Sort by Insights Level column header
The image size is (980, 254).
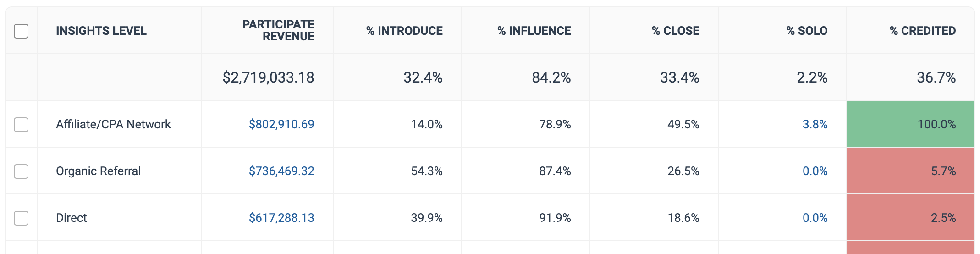tap(101, 31)
